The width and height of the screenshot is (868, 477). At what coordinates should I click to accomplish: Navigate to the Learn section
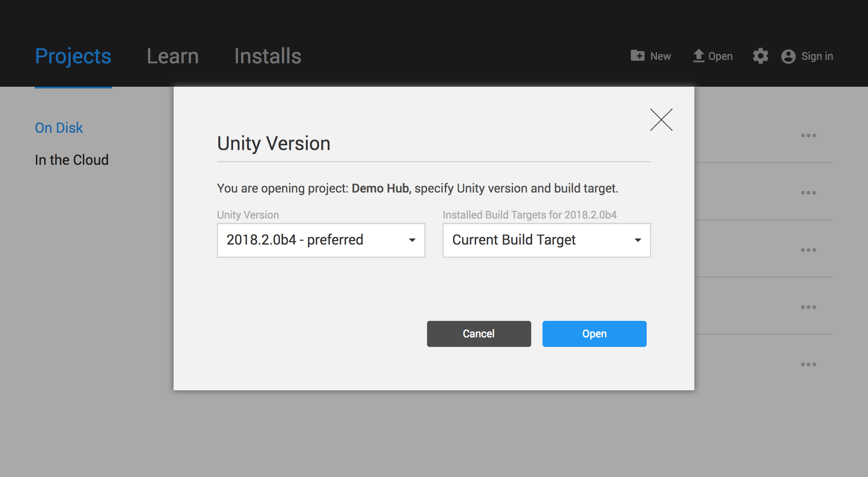[x=173, y=56]
